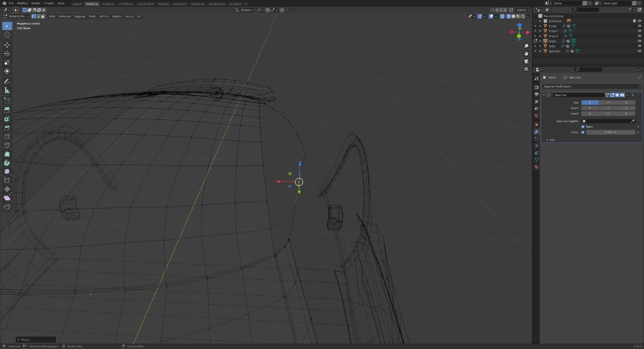Click the Unisci distance value 0.001 m

pos(610,132)
